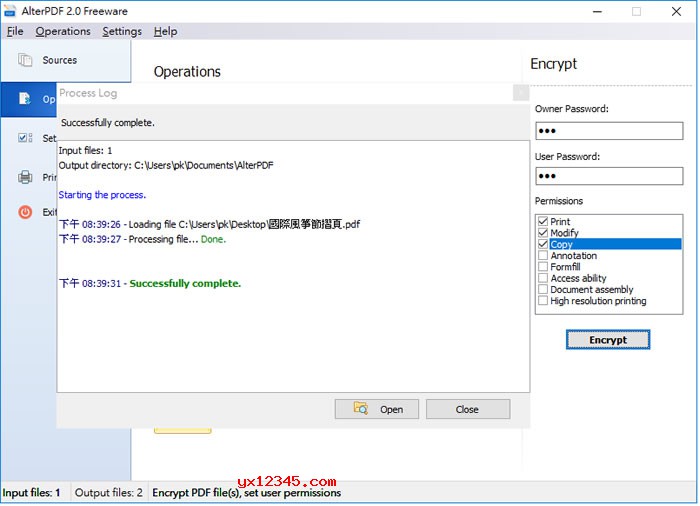The height and width of the screenshot is (506, 700).
Task: Click the red Exit power icon
Action: pos(25,212)
